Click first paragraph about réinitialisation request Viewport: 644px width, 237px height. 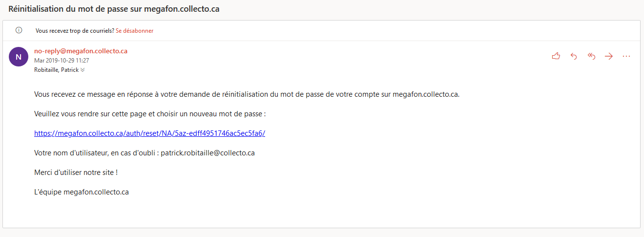click(x=247, y=94)
